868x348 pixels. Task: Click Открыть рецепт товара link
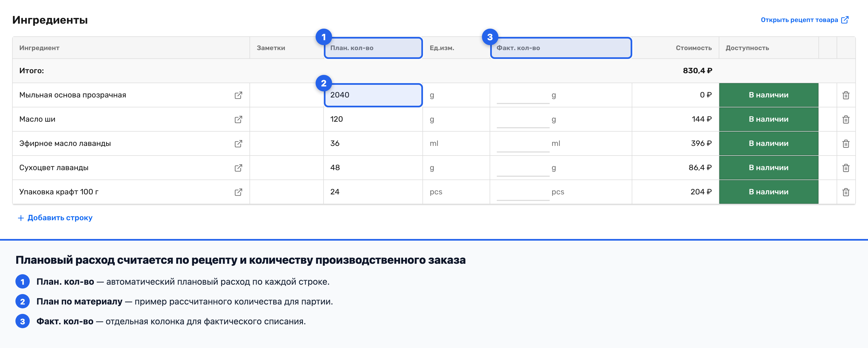pos(804,20)
